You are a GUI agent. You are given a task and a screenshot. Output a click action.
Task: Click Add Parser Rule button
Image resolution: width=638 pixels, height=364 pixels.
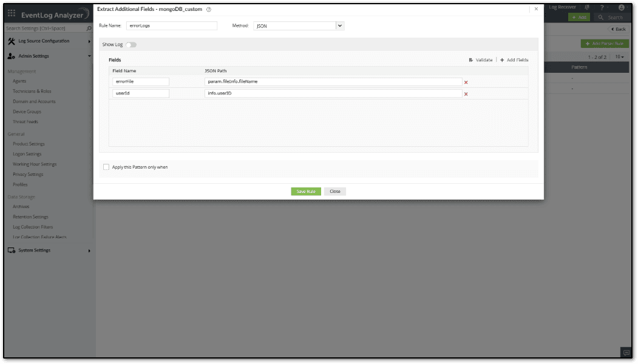605,44
